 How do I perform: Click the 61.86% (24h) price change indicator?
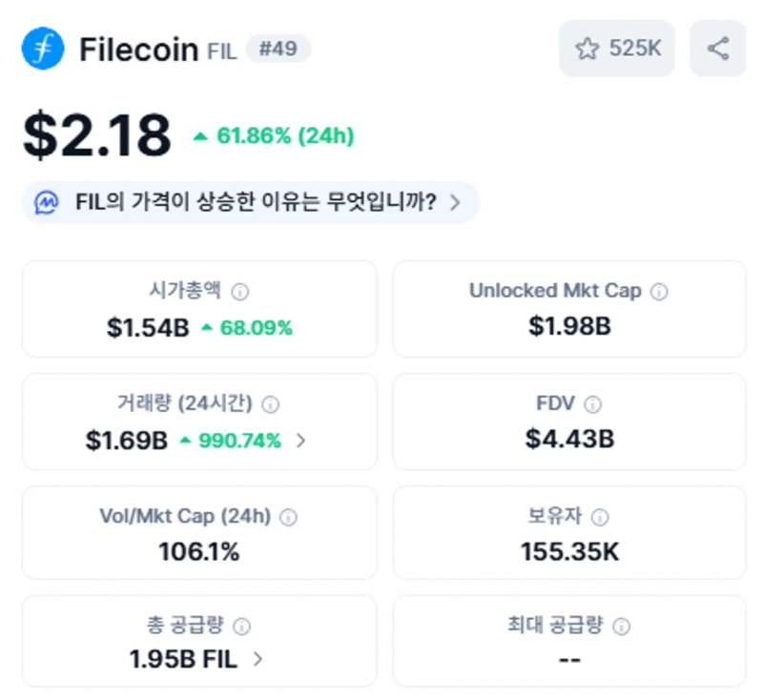(274, 136)
